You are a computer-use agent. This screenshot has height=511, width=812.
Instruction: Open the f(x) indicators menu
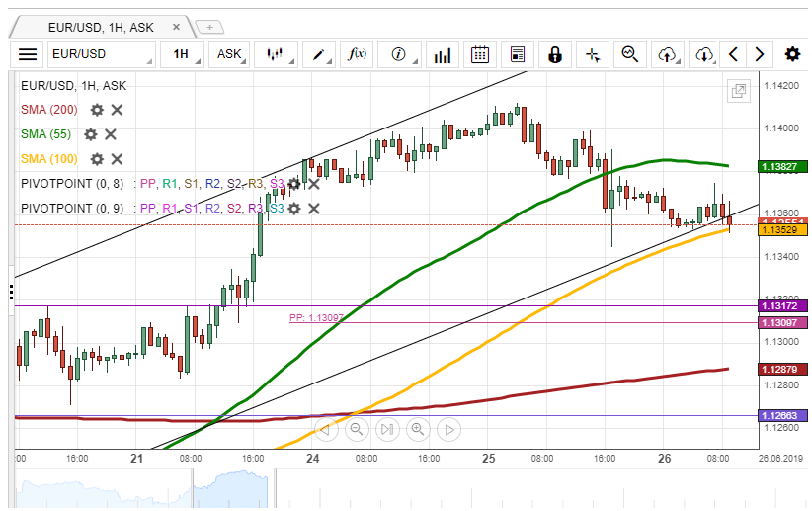pyautogui.click(x=359, y=54)
